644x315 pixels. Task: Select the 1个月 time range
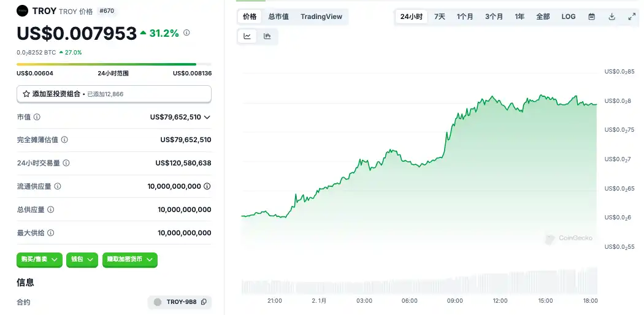(465, 17)
